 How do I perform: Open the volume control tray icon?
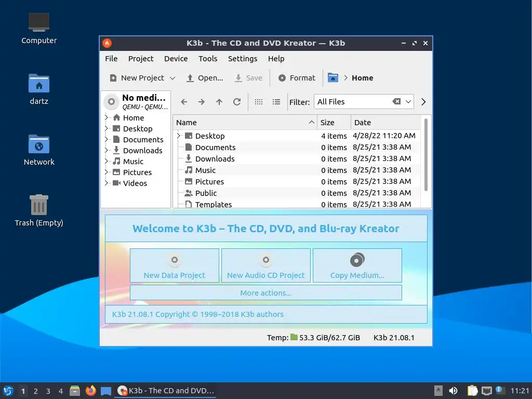tap(453, 391)
